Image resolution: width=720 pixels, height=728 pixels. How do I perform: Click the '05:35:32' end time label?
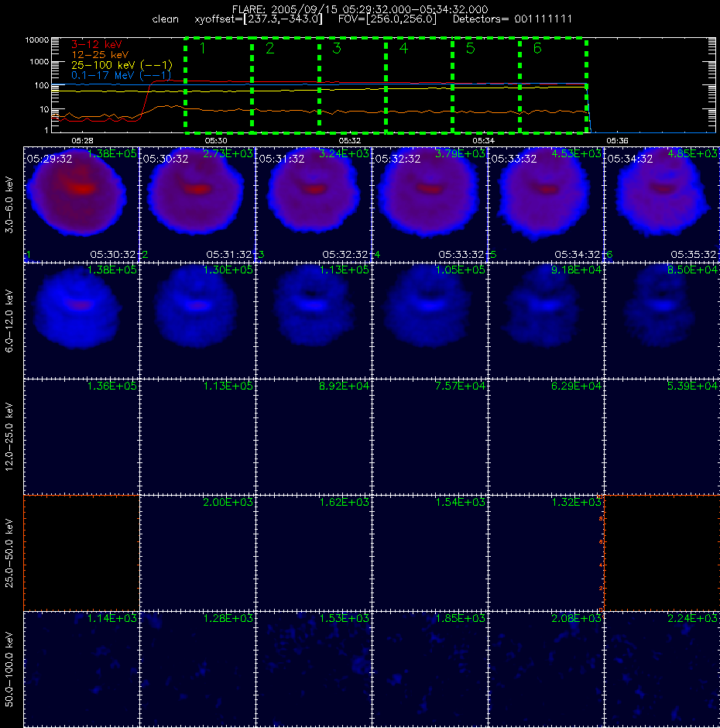(x=694, y=255)
